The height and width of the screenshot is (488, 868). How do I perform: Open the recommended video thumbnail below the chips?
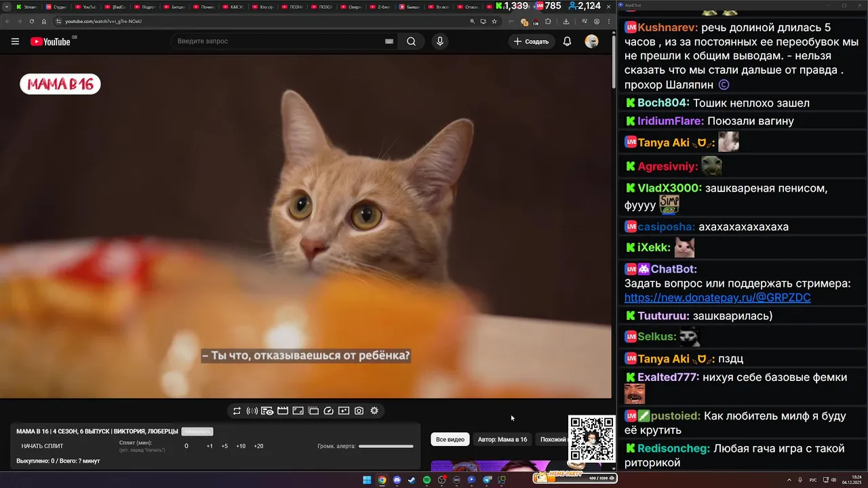[499, 466]
